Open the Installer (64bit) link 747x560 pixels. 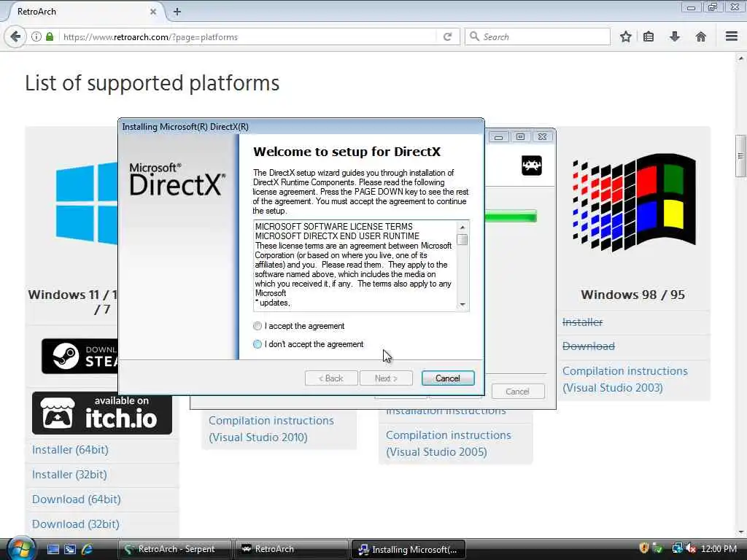point(70,450)
